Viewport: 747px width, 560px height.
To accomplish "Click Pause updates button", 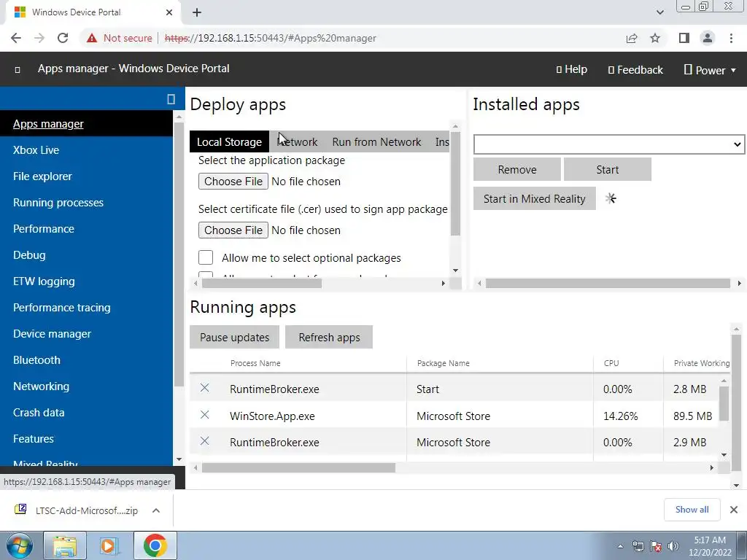I will [234, 337].
